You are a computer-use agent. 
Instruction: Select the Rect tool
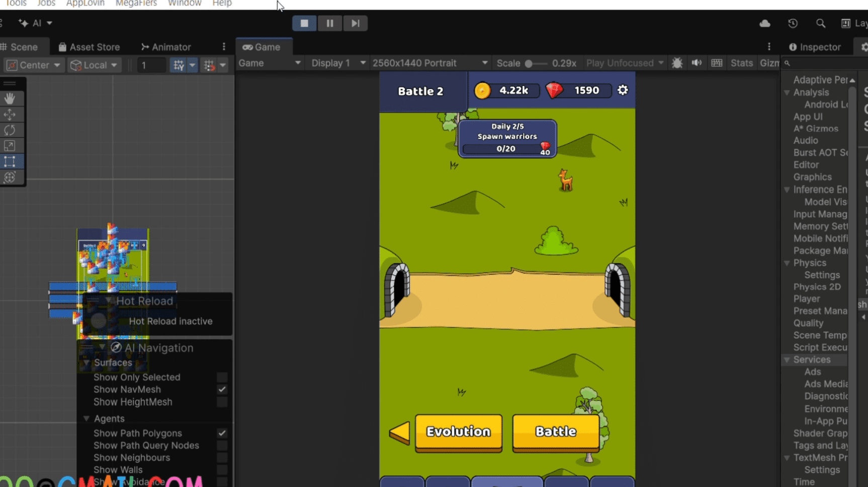(x=10, y=162)
